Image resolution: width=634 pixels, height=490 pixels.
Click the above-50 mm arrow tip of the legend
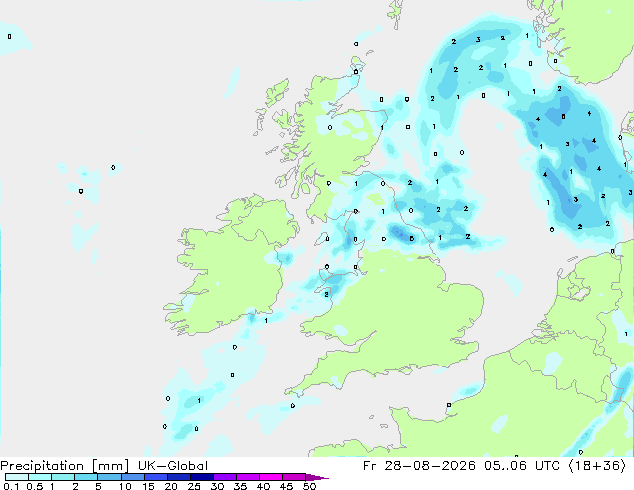click(x=317, y=477)
